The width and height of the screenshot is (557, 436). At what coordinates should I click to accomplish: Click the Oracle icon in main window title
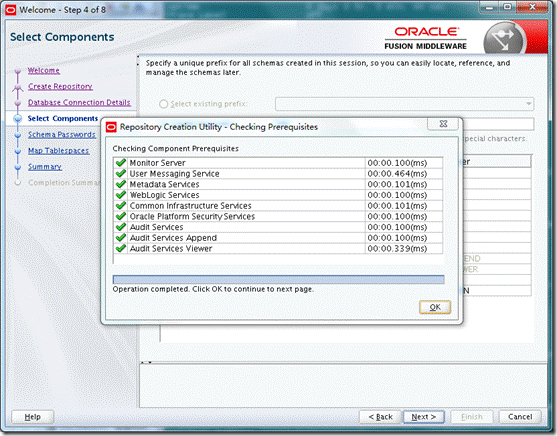point(11,10)
